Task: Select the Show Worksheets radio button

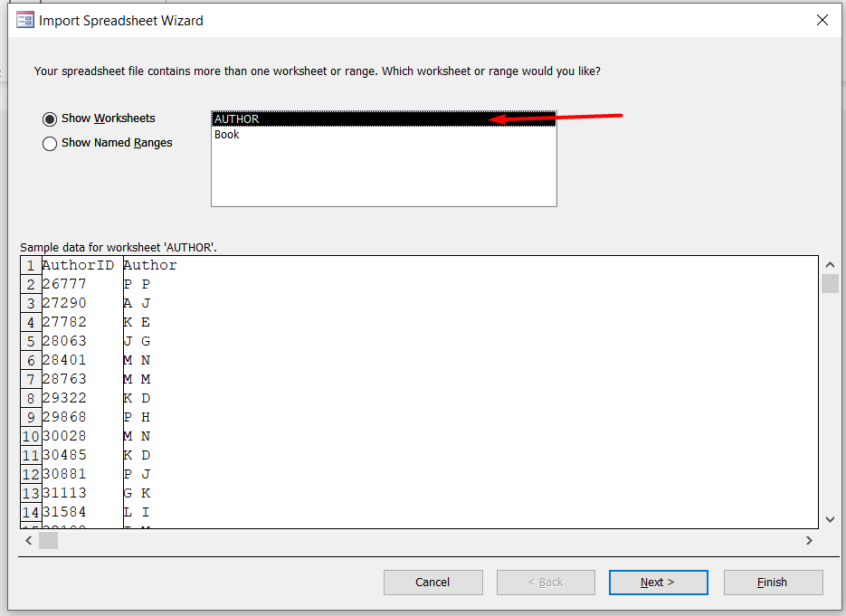Action: pyautogui.click(x=50, y=118)
